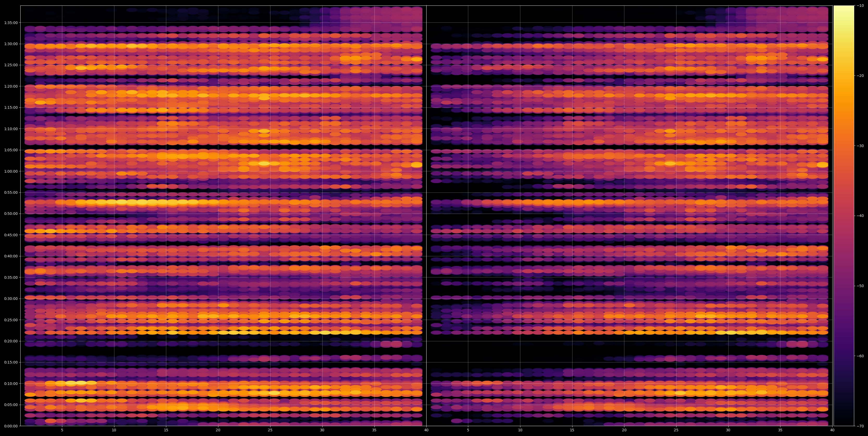Click the −10 colorbar tick label

[860, 5]
